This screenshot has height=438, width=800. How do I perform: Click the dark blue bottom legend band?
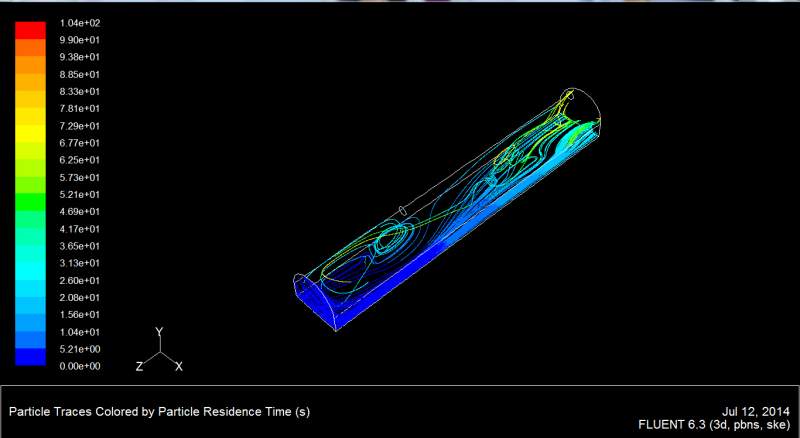[30, 357]
